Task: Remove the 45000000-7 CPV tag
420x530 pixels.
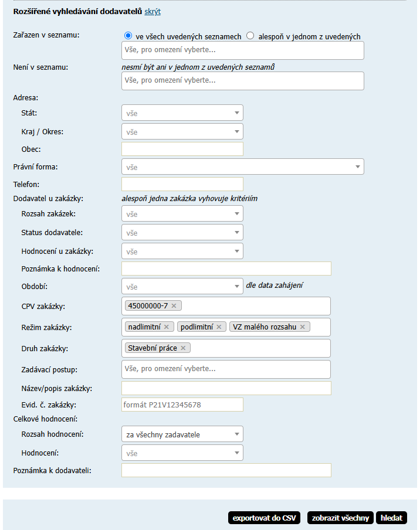Action: click(x=174, y=306)
